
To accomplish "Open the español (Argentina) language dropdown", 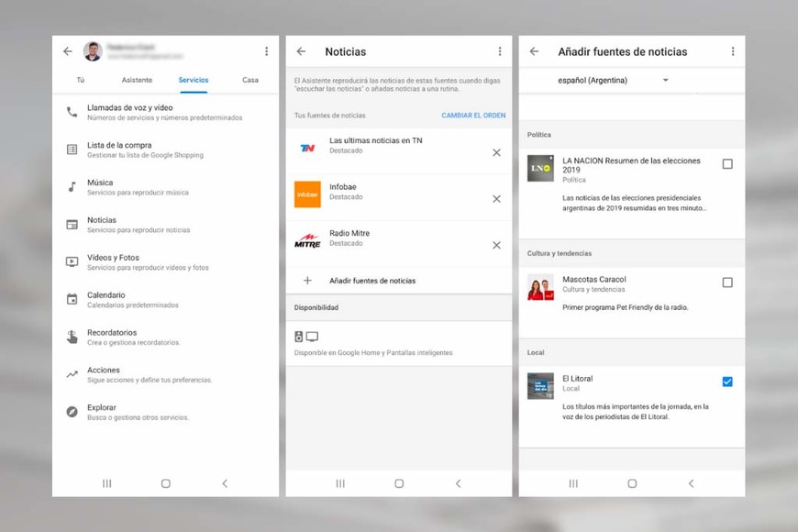I will coord(613,81).
